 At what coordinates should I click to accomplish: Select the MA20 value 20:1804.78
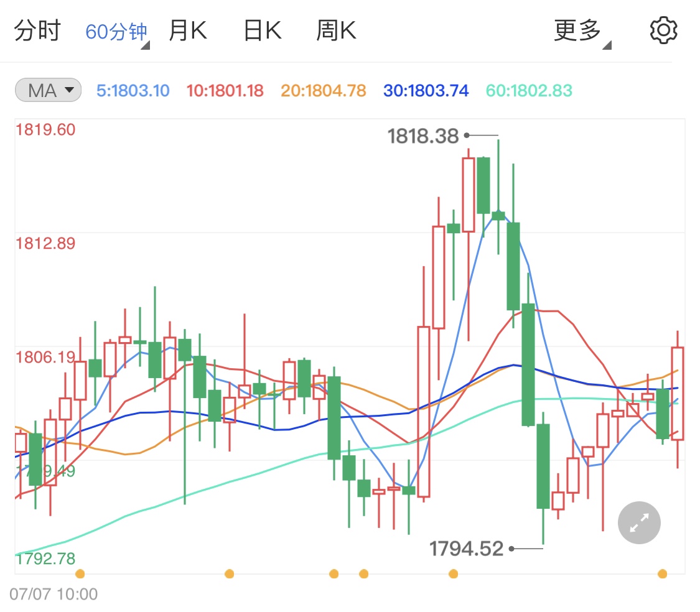click(323, 91)
